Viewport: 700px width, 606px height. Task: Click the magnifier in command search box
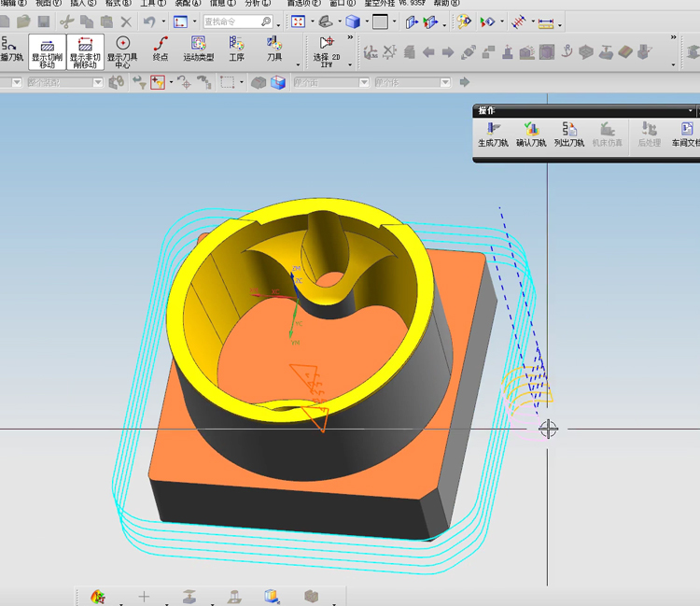pyautogui.click(x=266, y=21)
